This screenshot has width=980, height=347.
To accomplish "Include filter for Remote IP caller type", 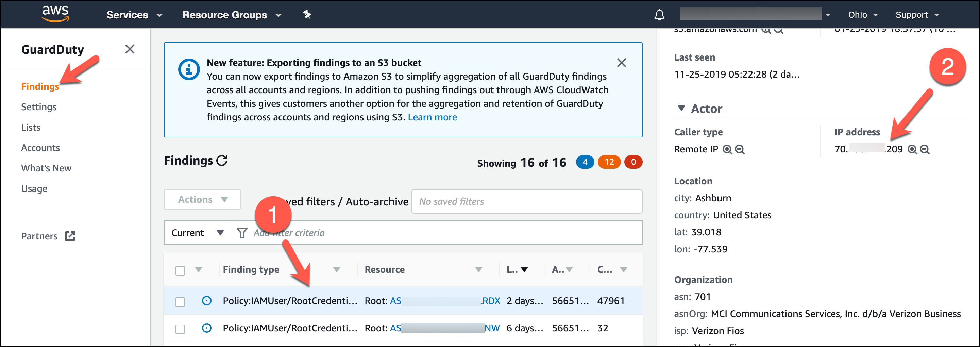I will point(727,150).
